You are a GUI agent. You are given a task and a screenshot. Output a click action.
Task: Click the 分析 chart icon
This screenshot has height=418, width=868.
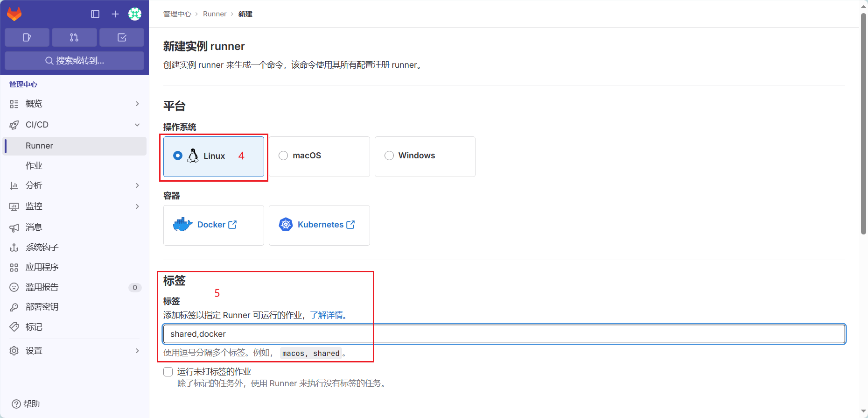(14, 185)
